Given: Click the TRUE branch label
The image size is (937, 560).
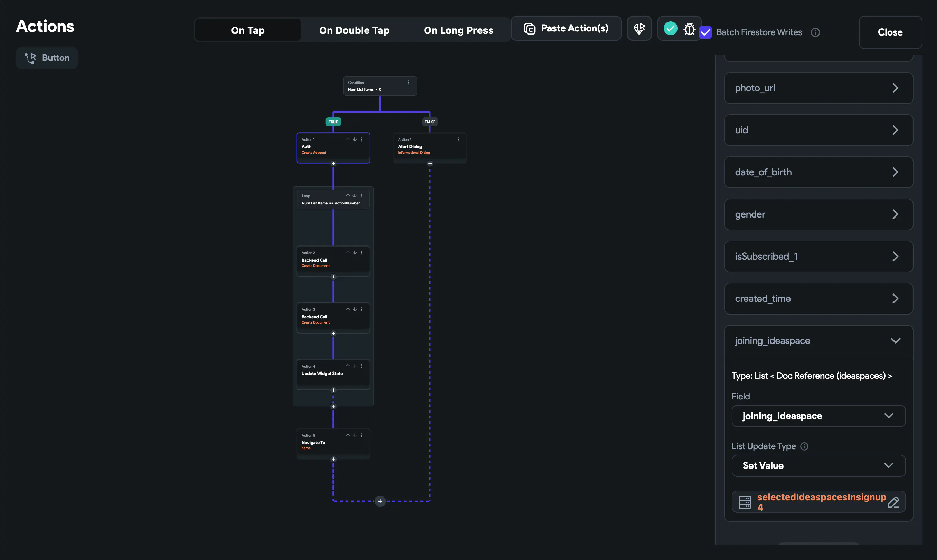Looking at the screenshot, I should tap(333, 122).
